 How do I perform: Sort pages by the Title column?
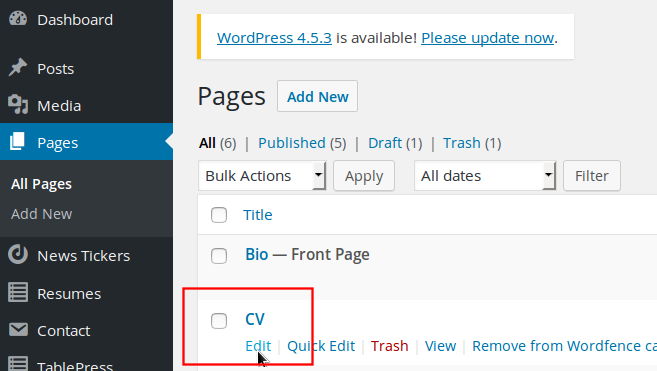click(258, 215)
